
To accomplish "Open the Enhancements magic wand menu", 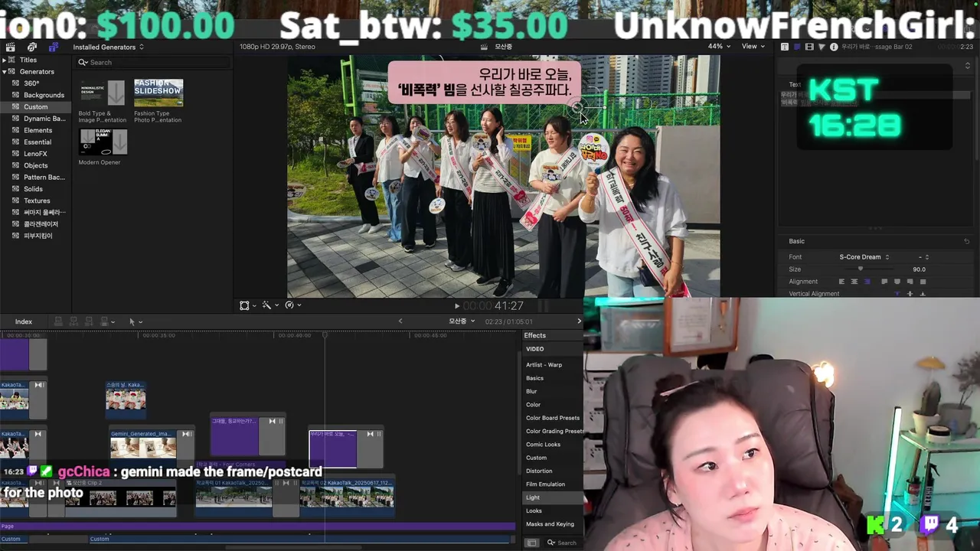I will [x=269, y=305].
